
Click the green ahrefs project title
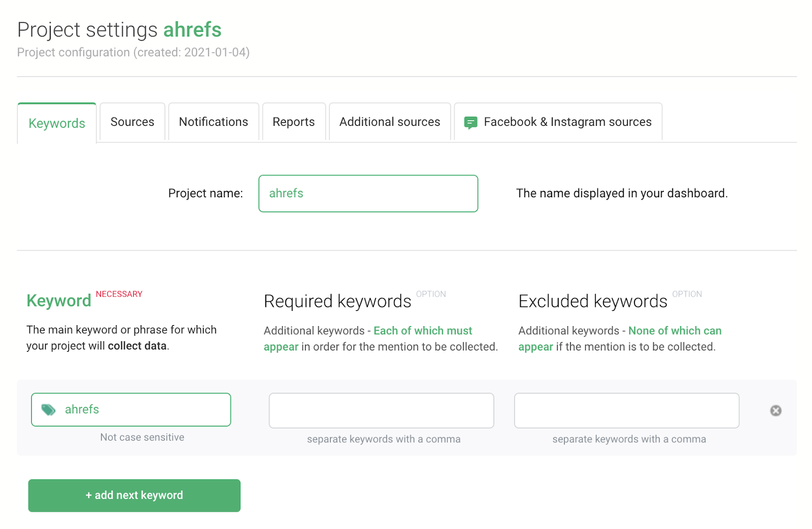coord(192,30)
